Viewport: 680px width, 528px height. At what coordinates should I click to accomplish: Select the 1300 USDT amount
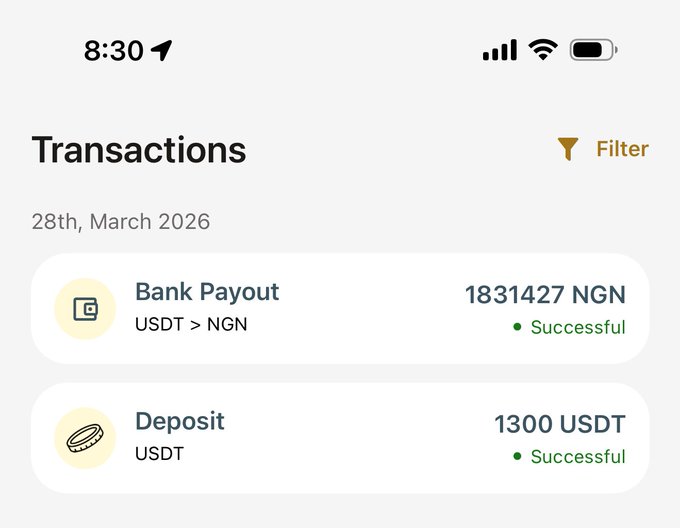point(560,424)
